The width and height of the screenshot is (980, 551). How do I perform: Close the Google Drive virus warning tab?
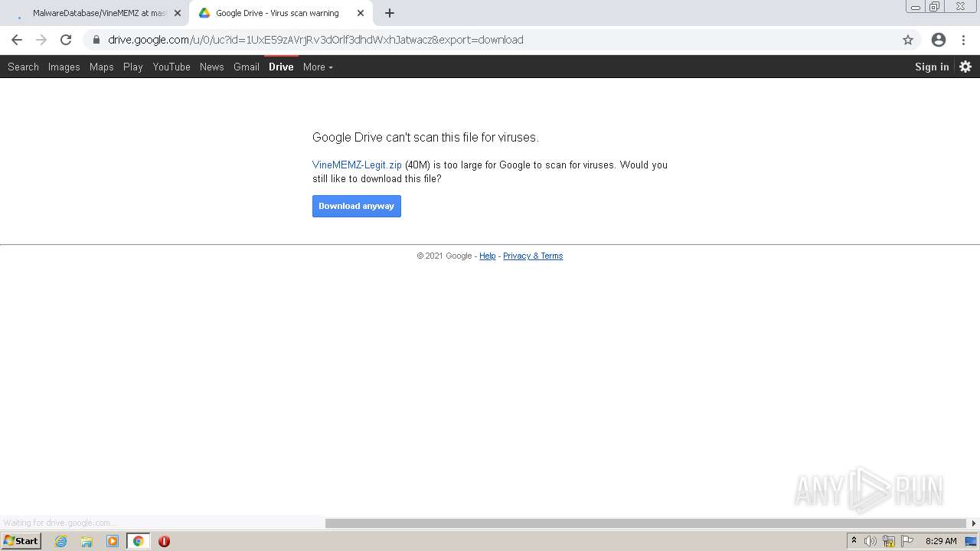coord(361,13)
